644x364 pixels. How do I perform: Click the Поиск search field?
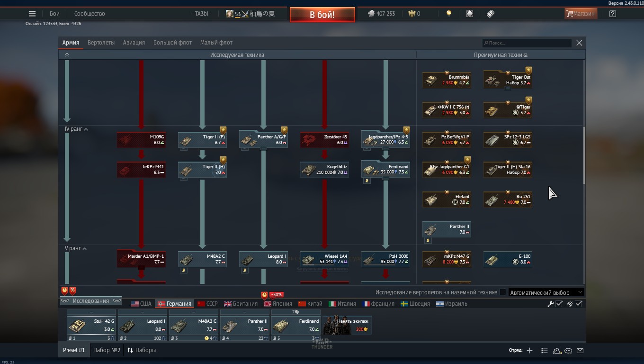click(527, 43)
